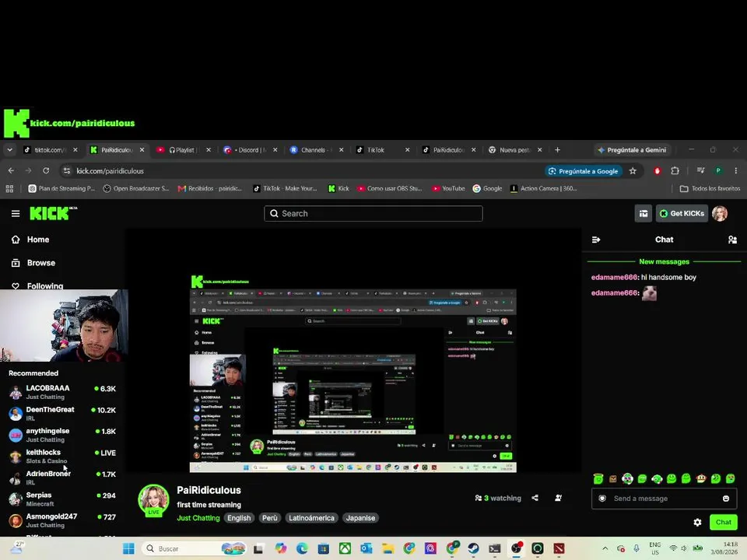Click the 3 watching viewer count
Screen dimensions: 747x560
tap(498, 498)
